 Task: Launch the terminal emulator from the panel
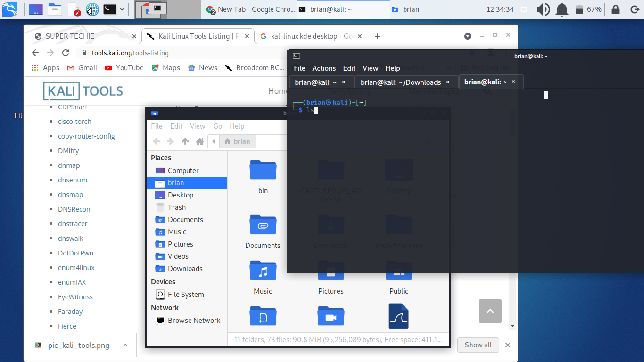(x=110, y=9)
